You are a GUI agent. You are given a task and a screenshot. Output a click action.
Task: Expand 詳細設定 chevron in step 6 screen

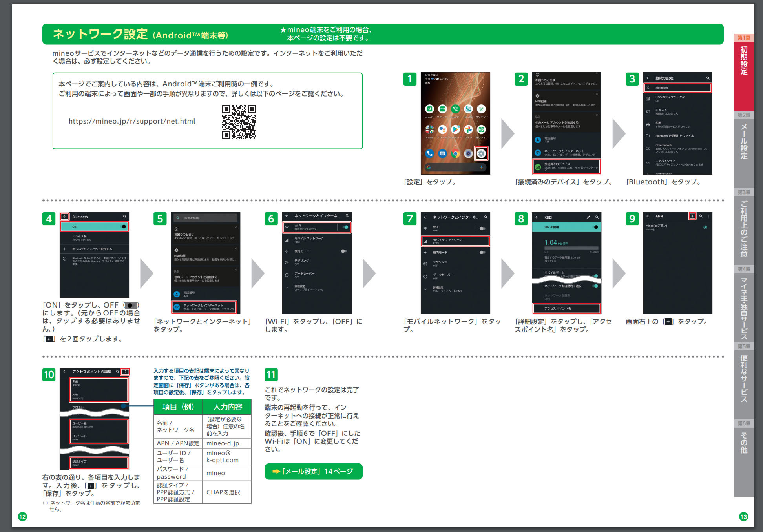287,288
